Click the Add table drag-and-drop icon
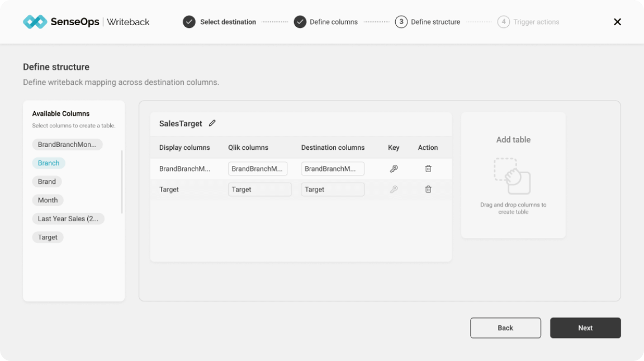 click(513, 176)
